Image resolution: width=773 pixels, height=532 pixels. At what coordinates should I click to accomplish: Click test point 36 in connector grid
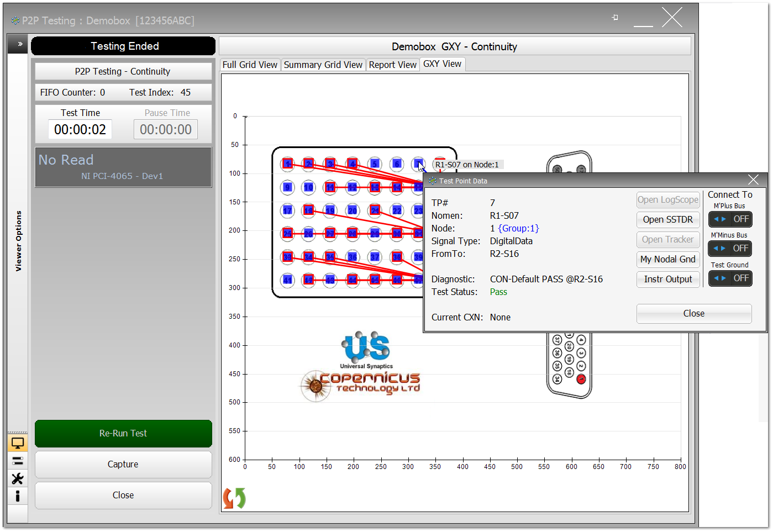[x=353, y=257]
